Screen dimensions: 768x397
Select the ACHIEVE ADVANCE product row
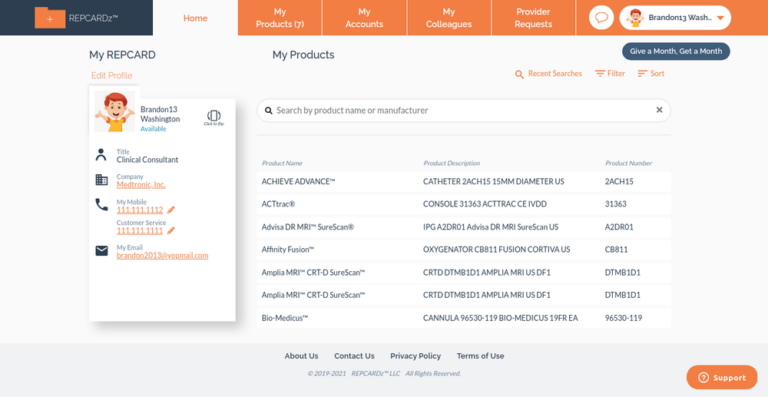[x=464, y=182]
